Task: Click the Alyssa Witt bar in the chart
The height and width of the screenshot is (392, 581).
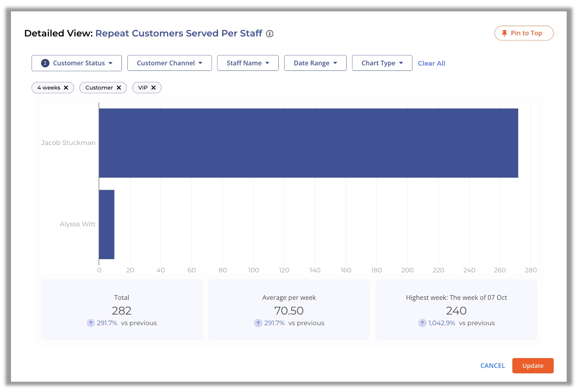Action: click(x=107, y=224)
